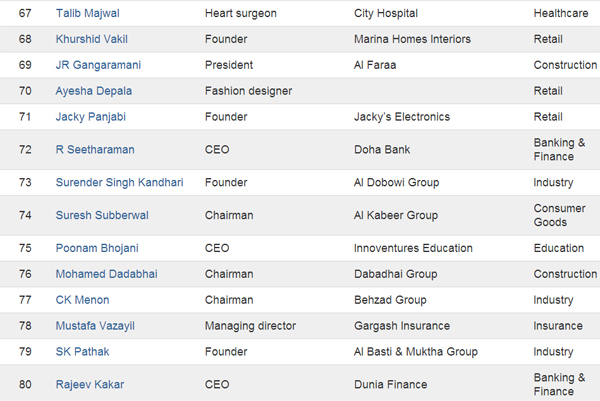The height and width of the screenshot is (401, 600).
Task: Select the Heart surgeon title cell
Action: 242,13
